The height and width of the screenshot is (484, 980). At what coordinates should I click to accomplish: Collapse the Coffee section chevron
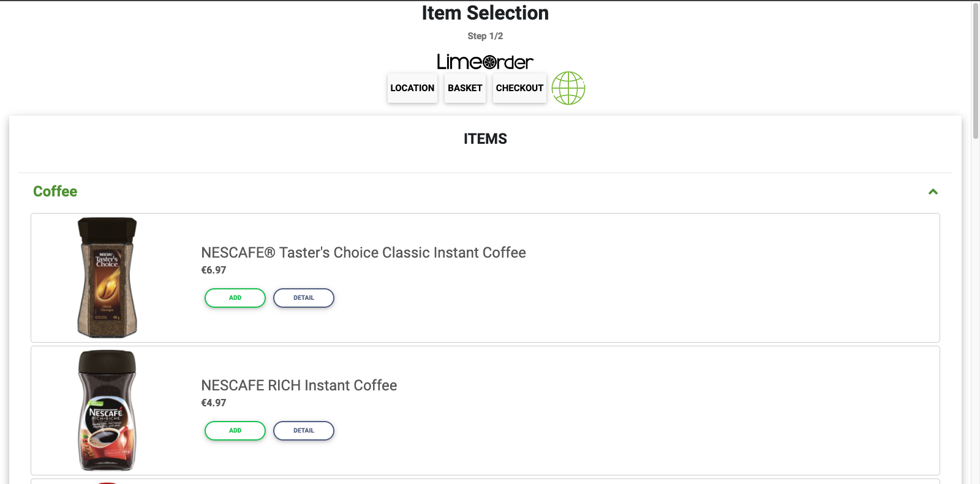933,192
